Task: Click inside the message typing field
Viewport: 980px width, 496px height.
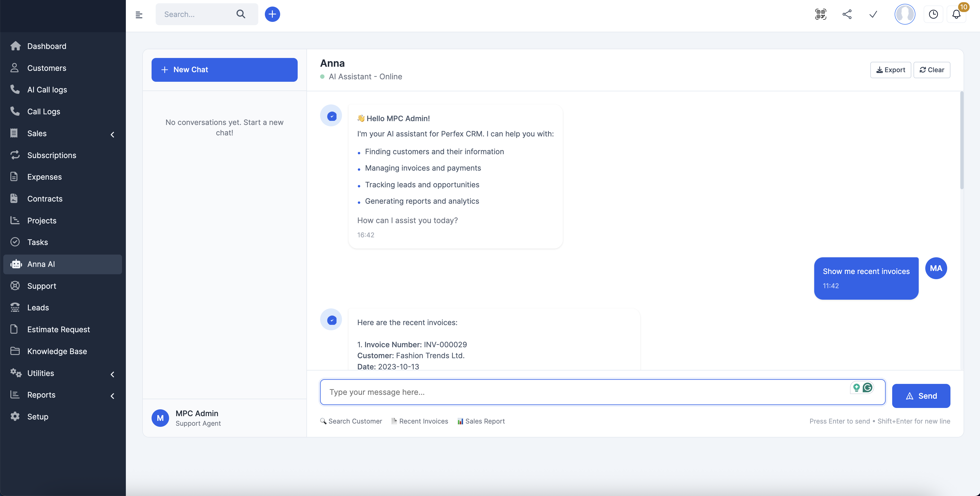Action: coord(533,392)
